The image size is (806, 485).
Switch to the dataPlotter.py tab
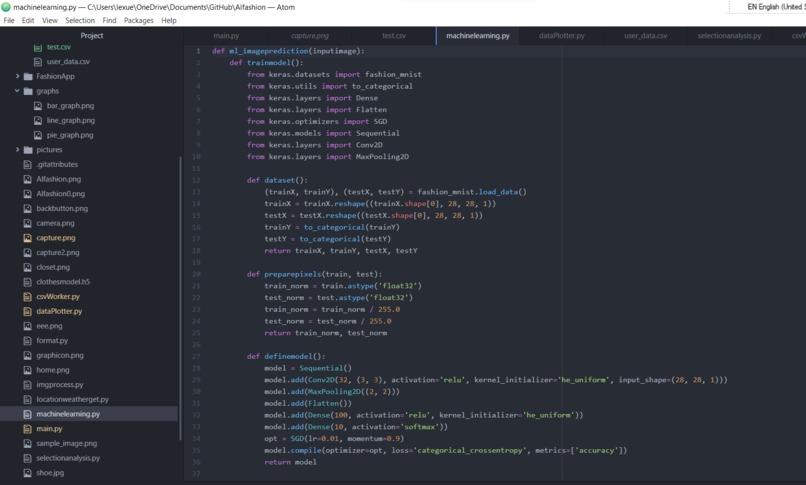[x=562, y=35]
